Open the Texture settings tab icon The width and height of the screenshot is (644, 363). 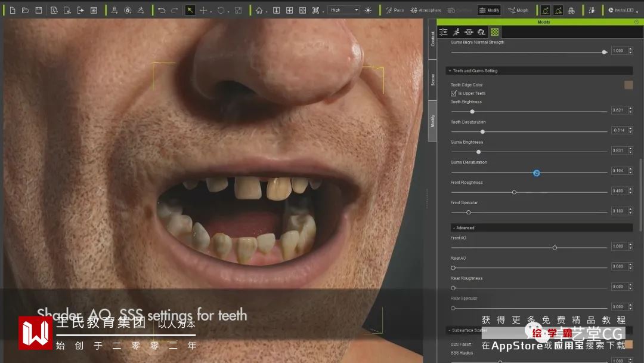pos(481,32)
